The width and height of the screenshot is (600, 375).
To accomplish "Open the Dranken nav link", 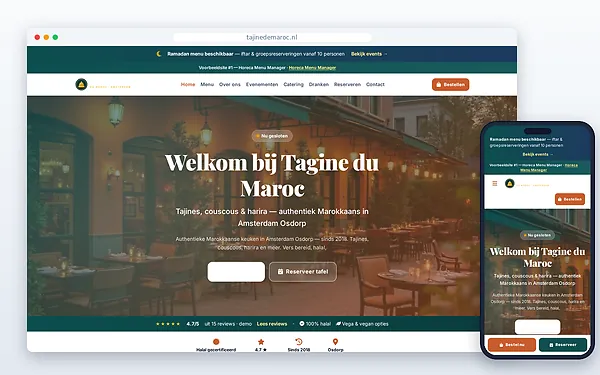I will [x=319, y=85].
